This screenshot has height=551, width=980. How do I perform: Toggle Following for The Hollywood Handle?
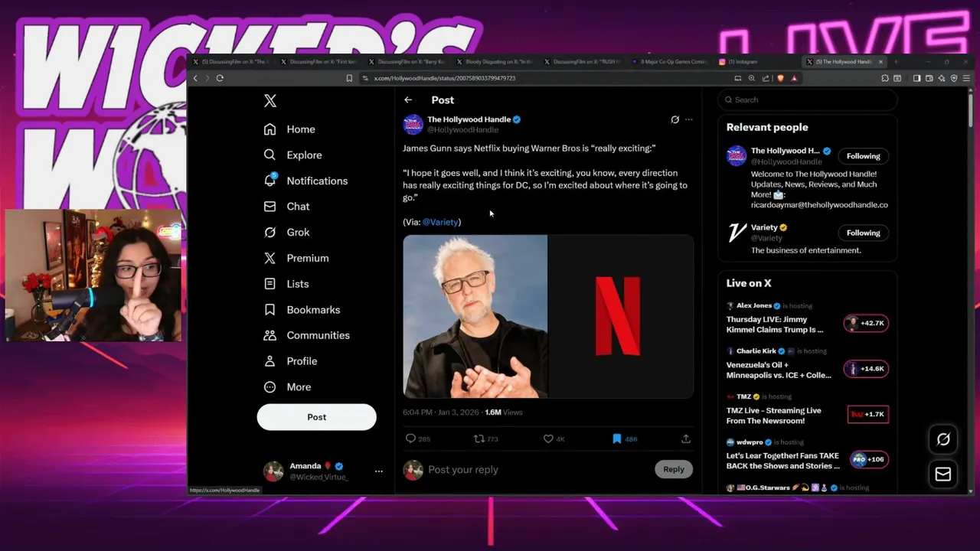863,156
